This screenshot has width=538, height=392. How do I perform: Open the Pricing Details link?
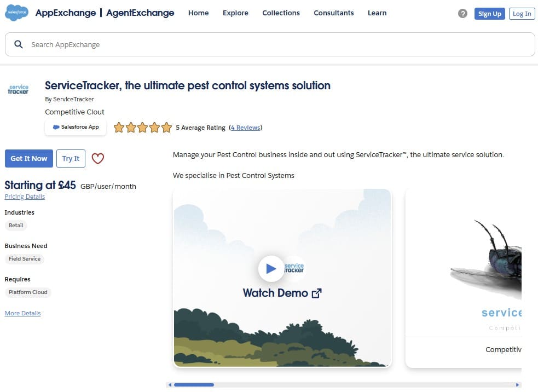[x=25, y=197]
